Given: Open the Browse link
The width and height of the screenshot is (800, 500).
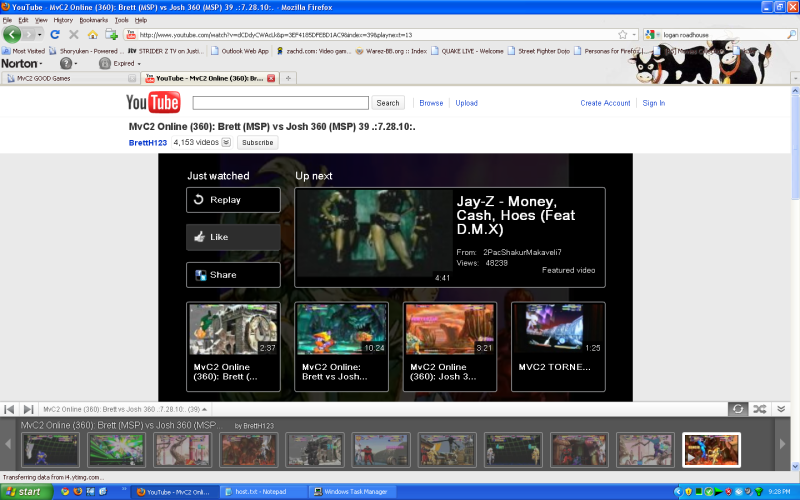Looking at the screenshot, I should (x=431, y=103).
